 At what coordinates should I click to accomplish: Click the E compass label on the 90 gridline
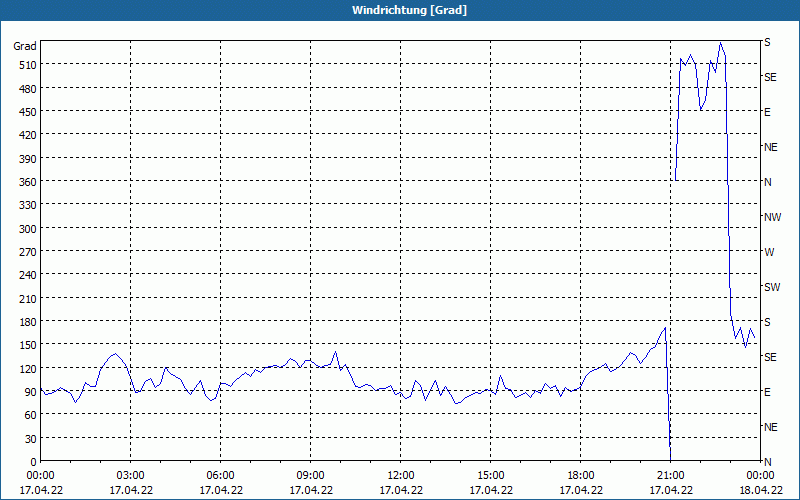[x=767, y=392]
